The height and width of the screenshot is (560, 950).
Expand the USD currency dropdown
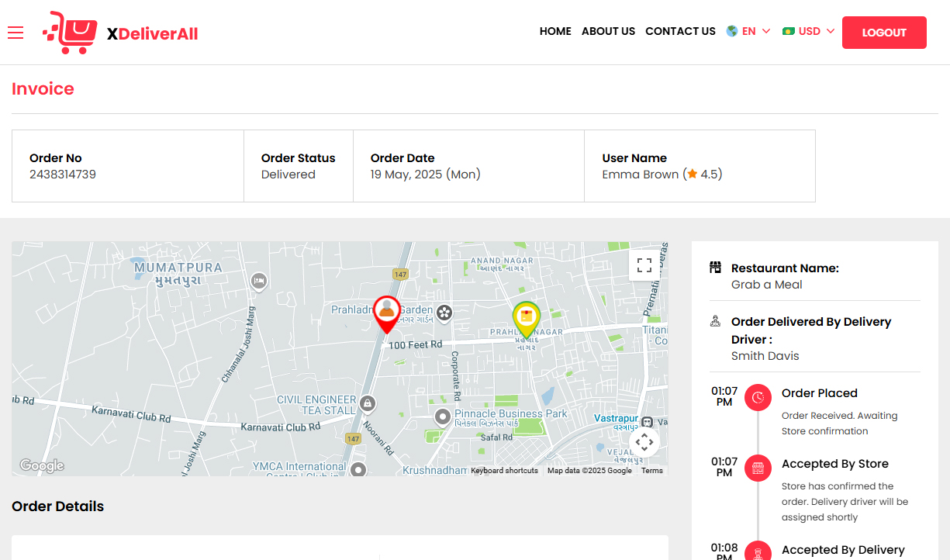pos(809,32)
